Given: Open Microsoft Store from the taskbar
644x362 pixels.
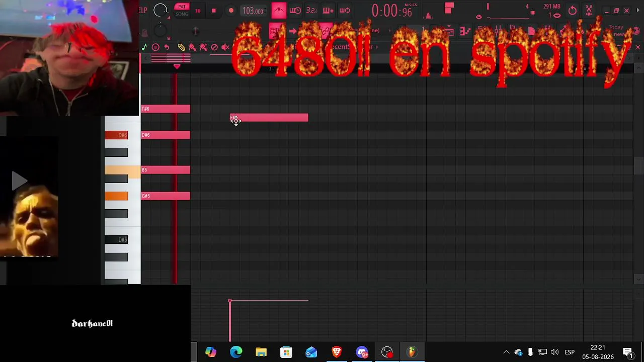Looking at the screenshot, I should click(286, 352).
